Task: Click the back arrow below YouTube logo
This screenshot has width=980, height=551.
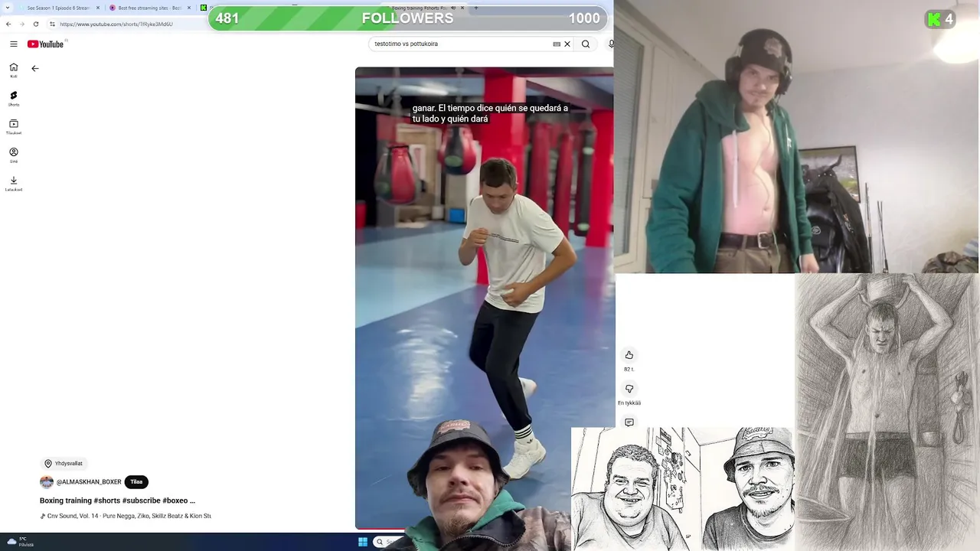Action: pos(35,69)
